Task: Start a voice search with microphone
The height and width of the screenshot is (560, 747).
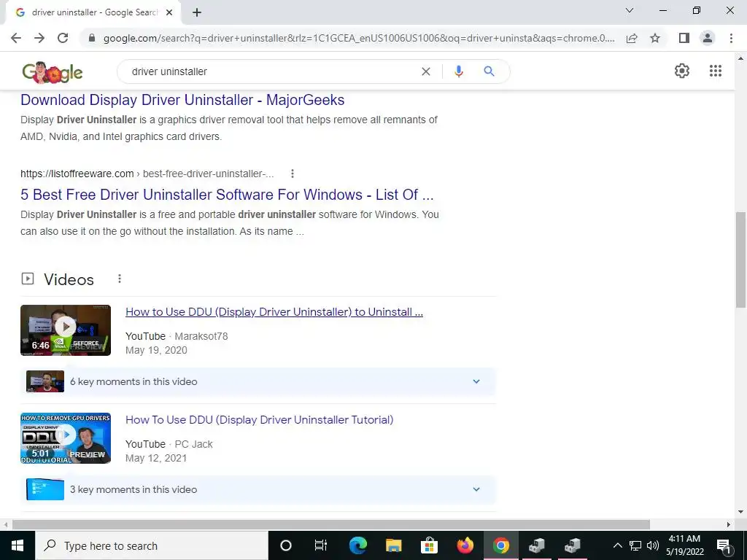Action: [458, 71]
